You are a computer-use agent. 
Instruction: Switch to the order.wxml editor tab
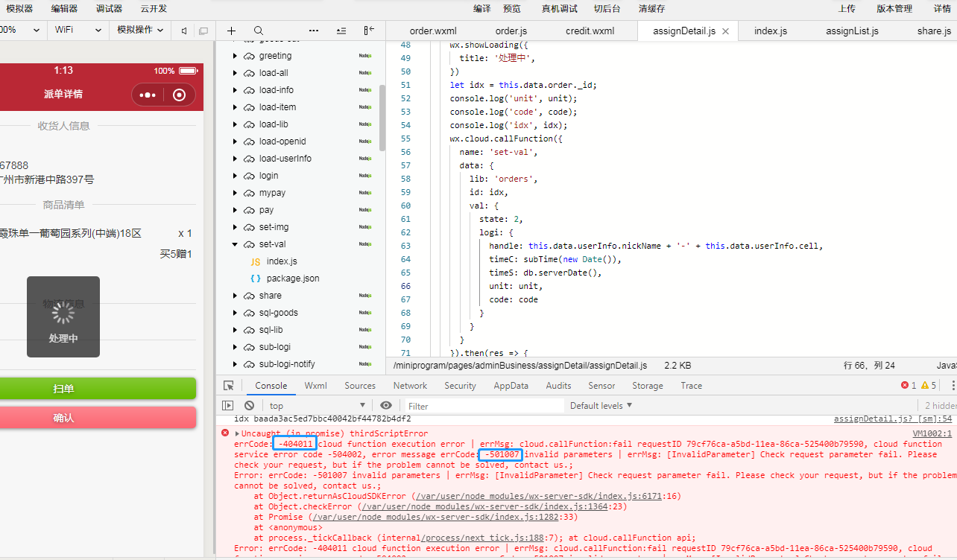point(433,31)
